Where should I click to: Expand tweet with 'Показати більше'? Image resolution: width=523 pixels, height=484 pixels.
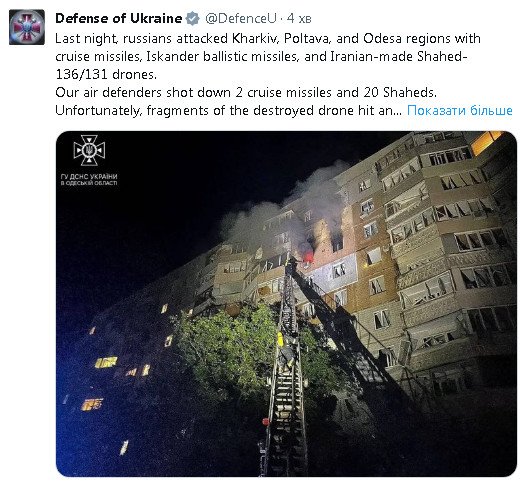click(460, 110)
